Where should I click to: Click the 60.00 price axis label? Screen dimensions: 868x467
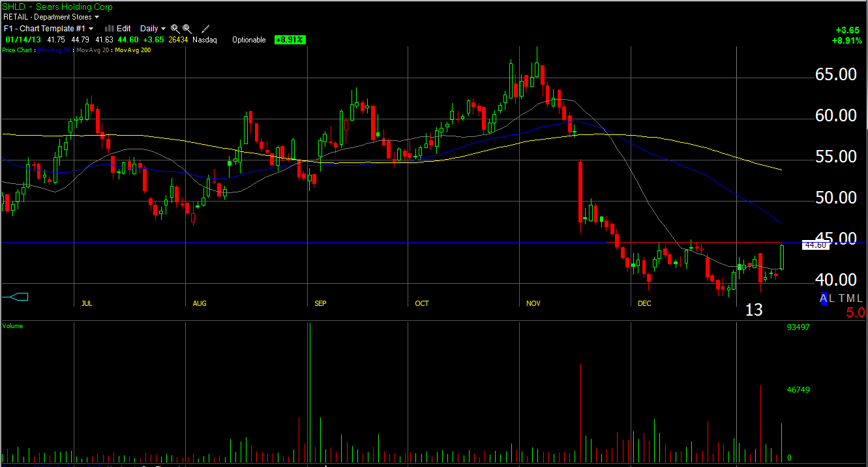click(x=836, y=115)
